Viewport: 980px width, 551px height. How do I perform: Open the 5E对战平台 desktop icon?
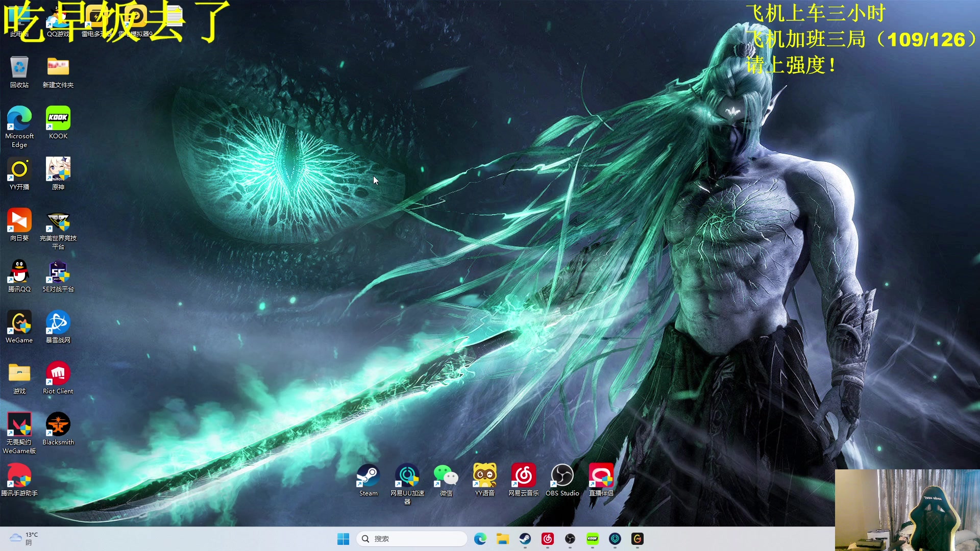pos(58,272)
